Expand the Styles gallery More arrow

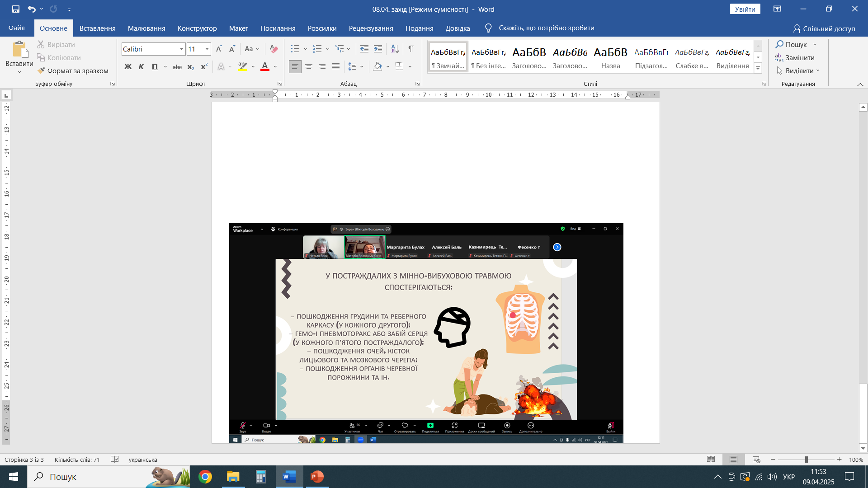(758, 69)
